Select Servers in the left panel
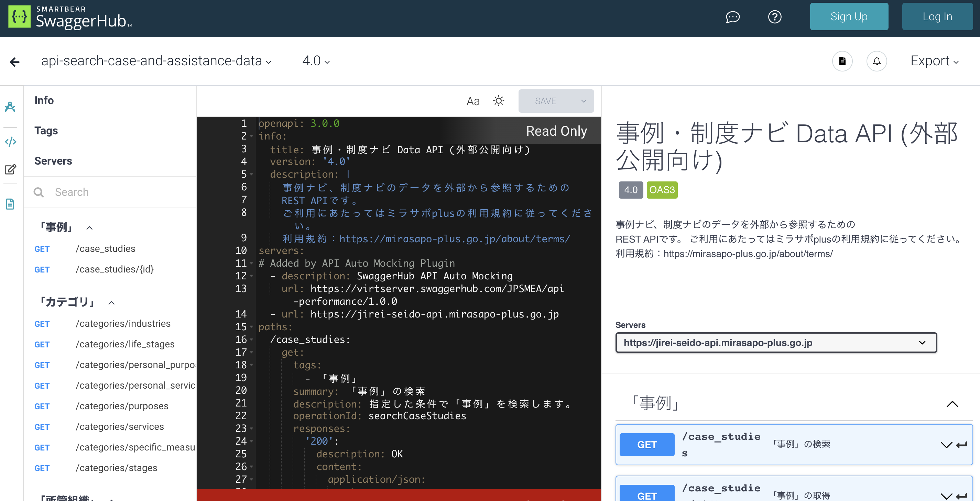 click(53, 160)
